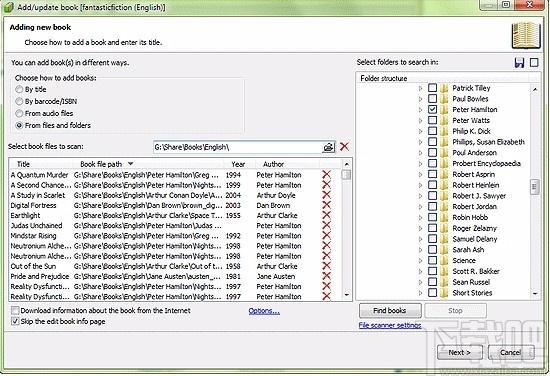
Task: Click the clear selection square icon beside the floppy
Action: (534, 63)
